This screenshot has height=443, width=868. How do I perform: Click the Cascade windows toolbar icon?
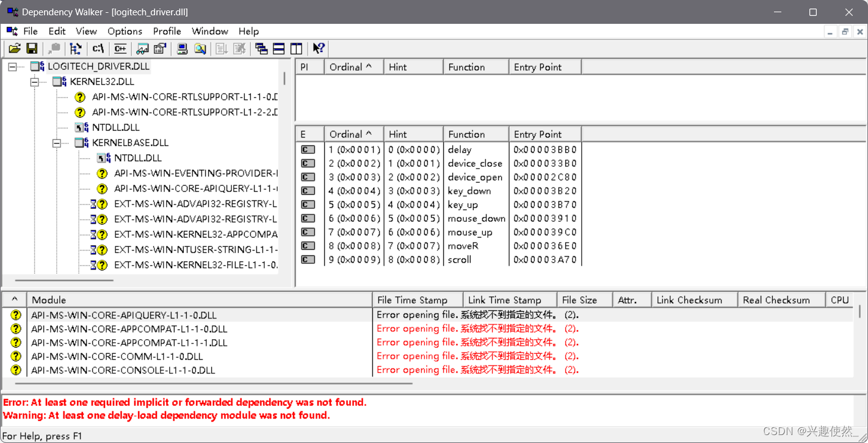tap(261, 48)
